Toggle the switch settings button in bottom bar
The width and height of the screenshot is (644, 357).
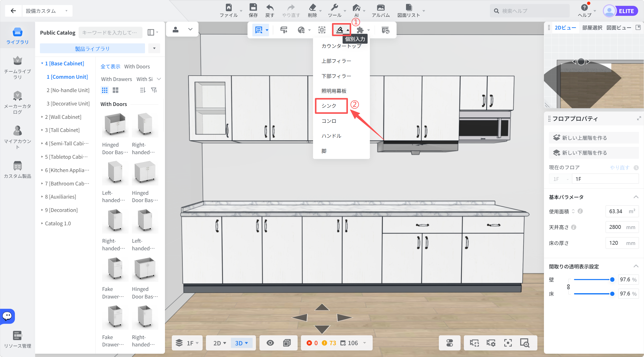[450, 343]
